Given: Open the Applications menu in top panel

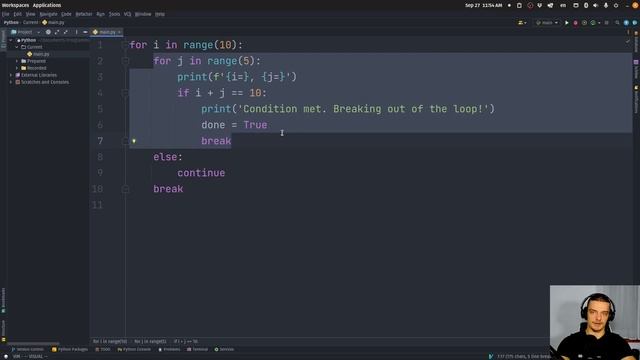Looking at the screenshot, I should (47, 5).
